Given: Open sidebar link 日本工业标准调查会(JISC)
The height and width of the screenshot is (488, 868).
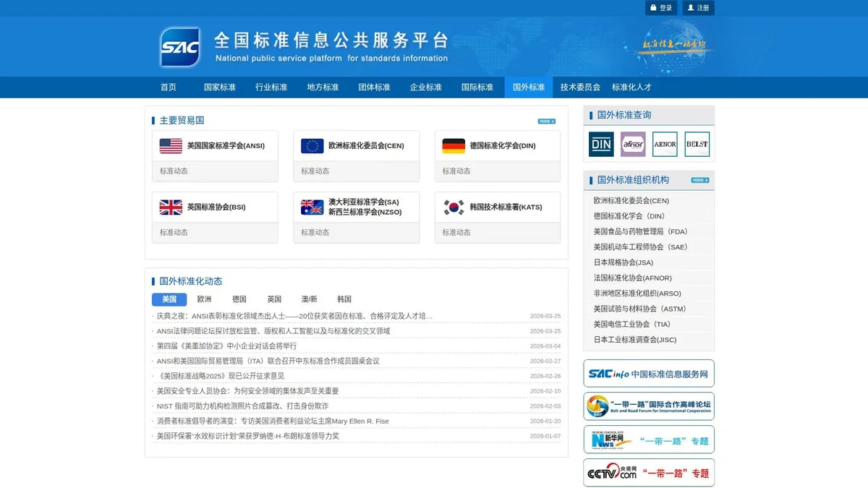Looking at the screenshot, I should point(635,340).
